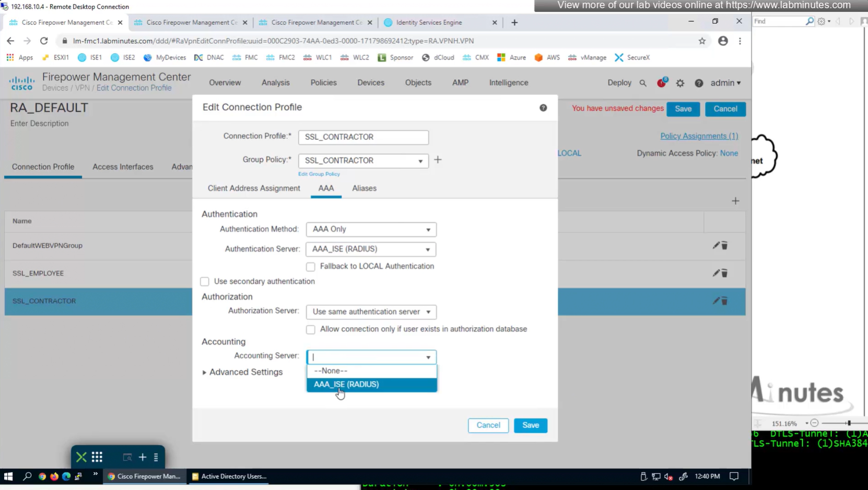The height and width of the screenshot is (490, 868).
Task: Click the edit pencil for SSL_EMPLOYEE
Action: click(716, 273)
